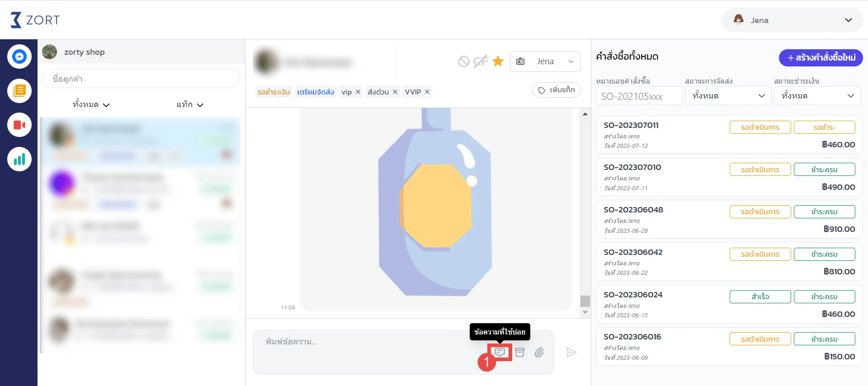
Task: Click the quick reply messages icon
Action: coord(500,352)
